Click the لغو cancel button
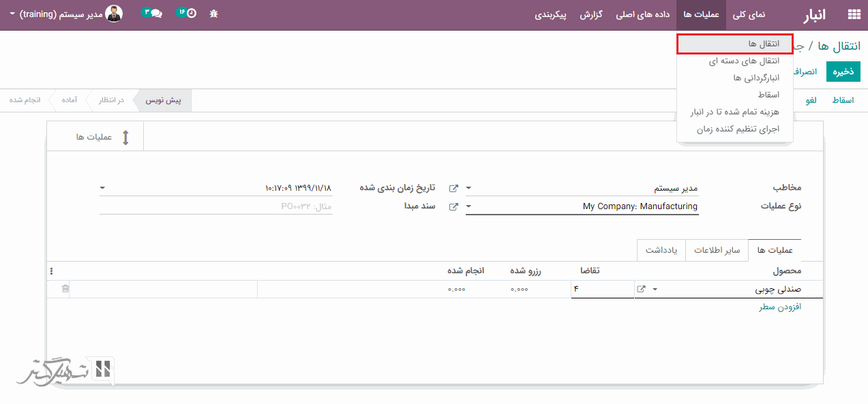This screenshot has width=868, height=404. click(x=811, y=101)
